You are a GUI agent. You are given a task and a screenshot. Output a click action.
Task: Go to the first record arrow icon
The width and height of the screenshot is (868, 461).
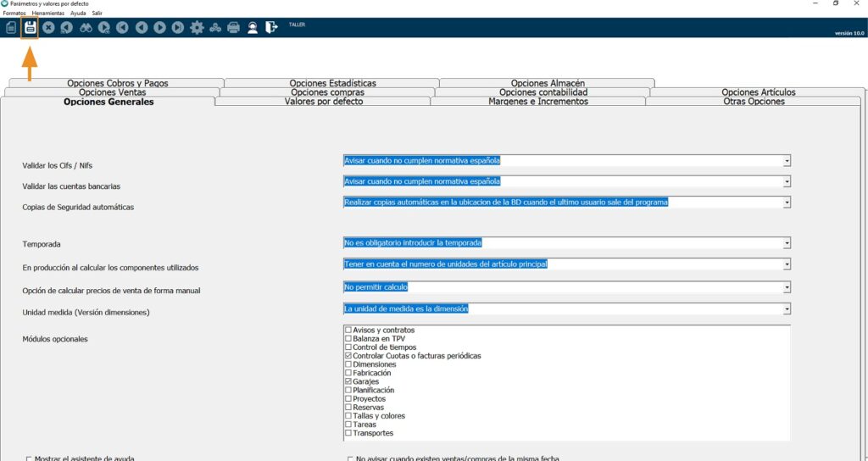[x=123, y=28]
